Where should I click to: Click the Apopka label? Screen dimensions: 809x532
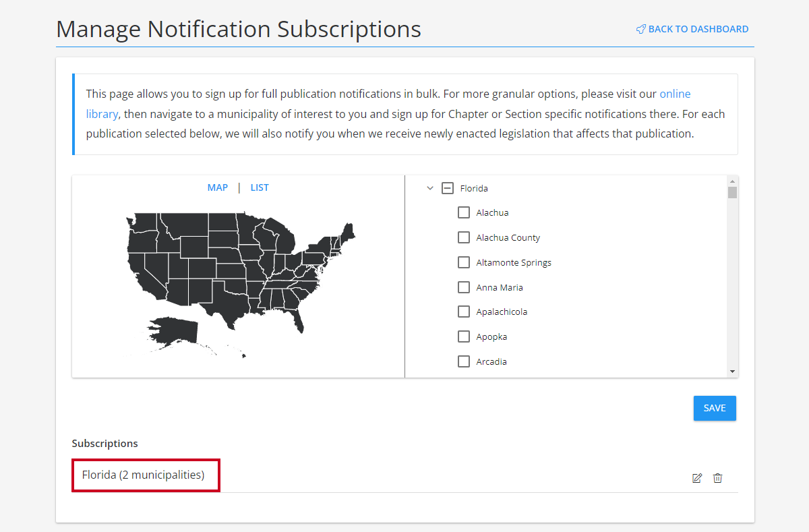click(x=491, y=336)
